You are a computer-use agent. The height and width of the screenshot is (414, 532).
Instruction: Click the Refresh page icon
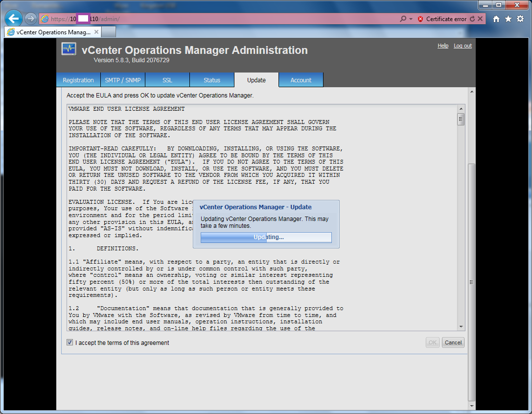472,19
